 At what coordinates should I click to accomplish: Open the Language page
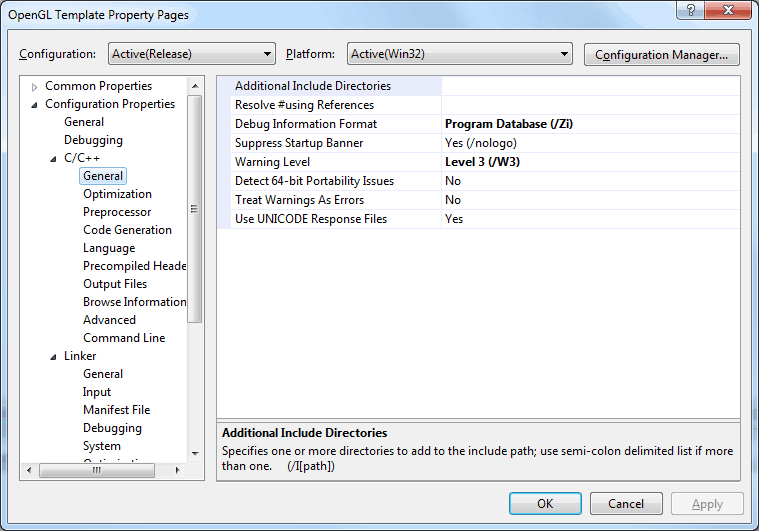point(109,248)
